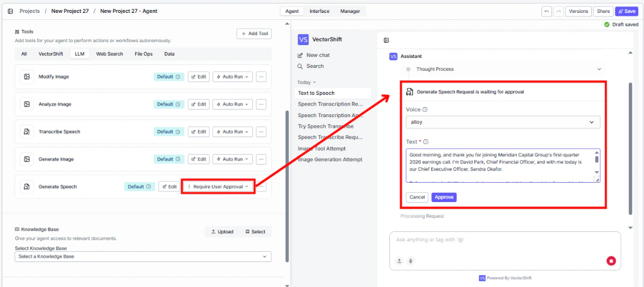The height and width of the screenshot is (287, 644).
Task: Open more options for Transcribe Speech
Action: click(261, 132)
